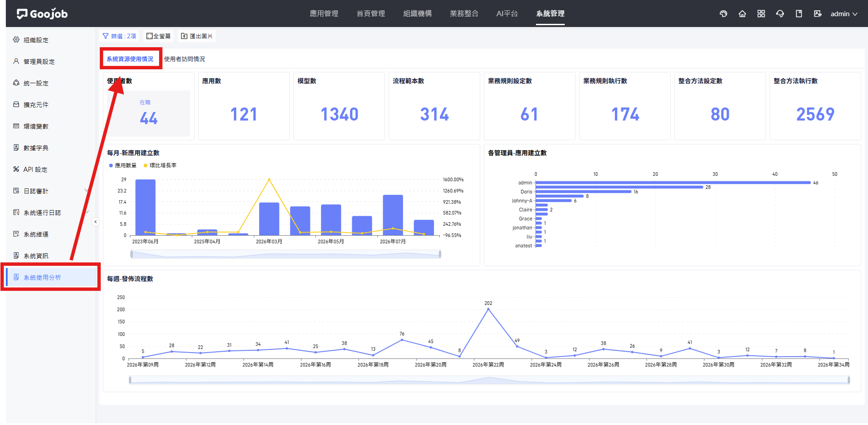This screenshot has width=868, height=425.
Task: Click left handle of monthly chart zoom slider
Action: coord(132,254)
